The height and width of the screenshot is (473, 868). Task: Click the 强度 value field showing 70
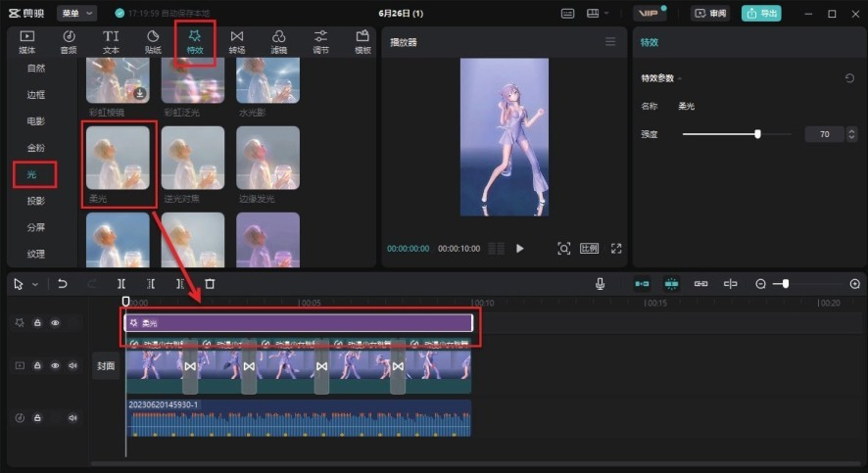pos(825,134)
